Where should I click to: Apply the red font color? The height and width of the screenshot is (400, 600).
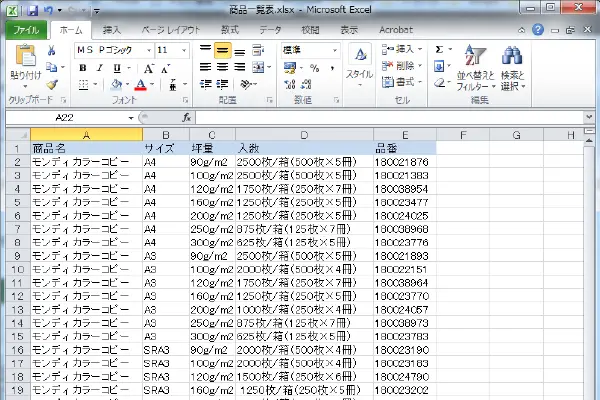pos(140,85)
